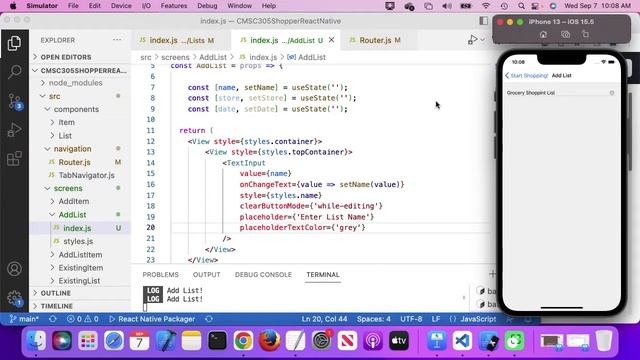Select the TERMINAL panel tab
640x360 pixels.
pyautogui.click(x=323, y=275)
